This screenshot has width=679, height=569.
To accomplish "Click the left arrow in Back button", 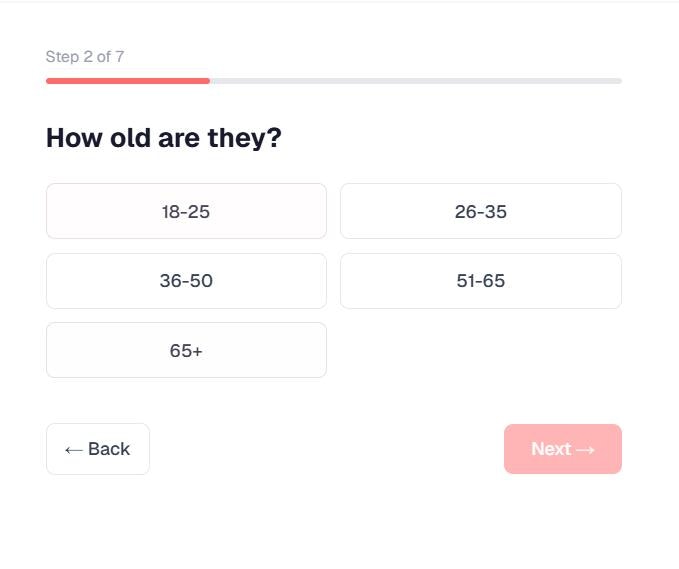I will point(73,450).
